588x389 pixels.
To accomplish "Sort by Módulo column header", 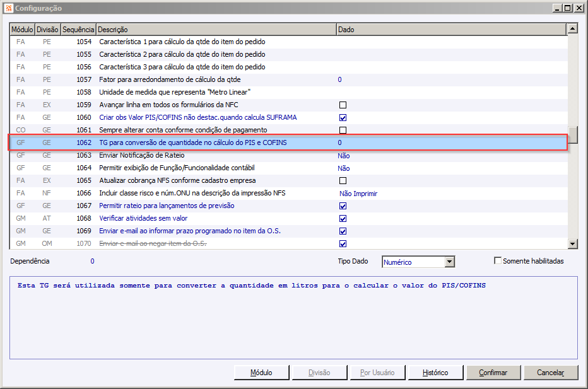I will 22,29.
